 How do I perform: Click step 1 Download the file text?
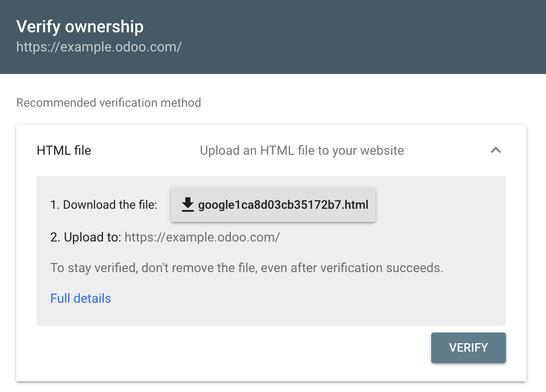tap(103, 205)
